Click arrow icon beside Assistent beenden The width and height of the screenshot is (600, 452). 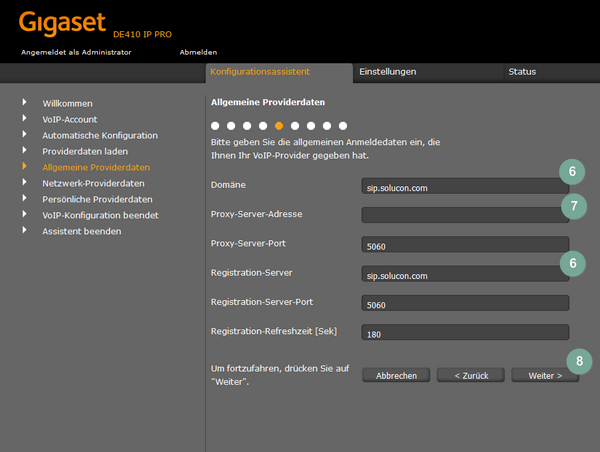coord(25,231)
